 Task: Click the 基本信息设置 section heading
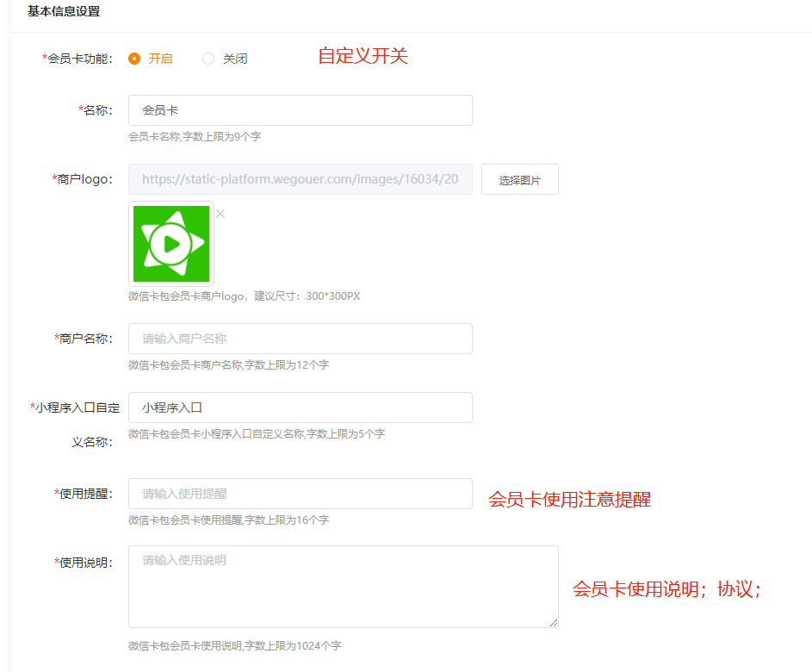click(x=64, y=11)
